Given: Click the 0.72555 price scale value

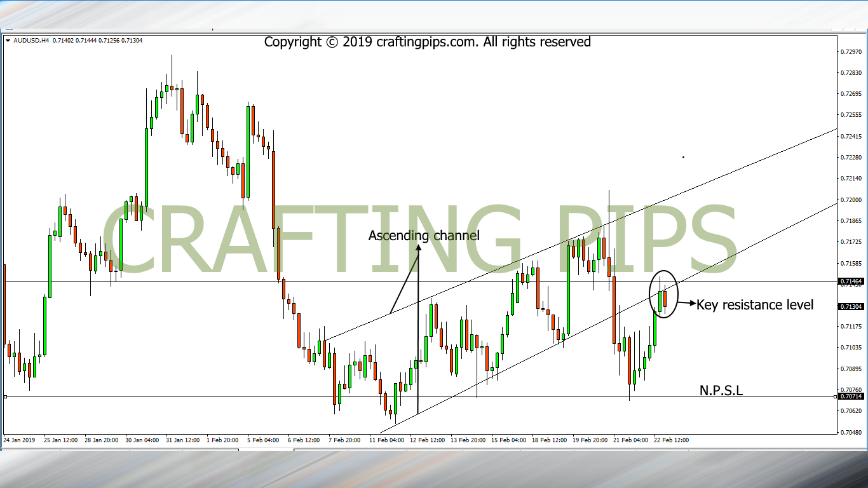Looking at the screenshot, I should click(x=851, y=115).
